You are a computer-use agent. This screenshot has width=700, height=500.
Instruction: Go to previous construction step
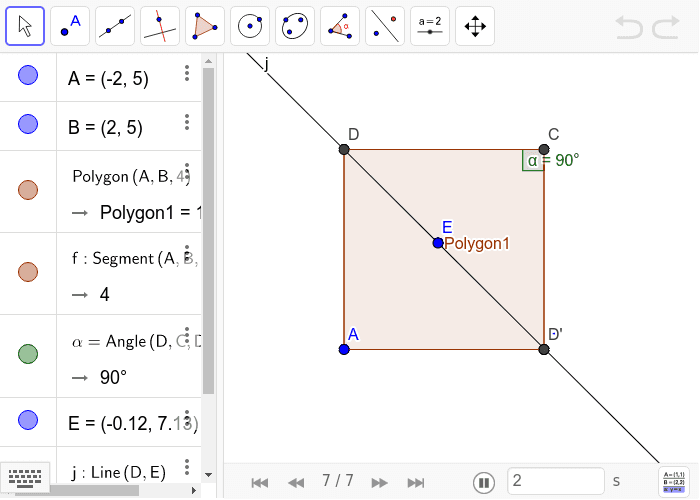pos(296,482)
